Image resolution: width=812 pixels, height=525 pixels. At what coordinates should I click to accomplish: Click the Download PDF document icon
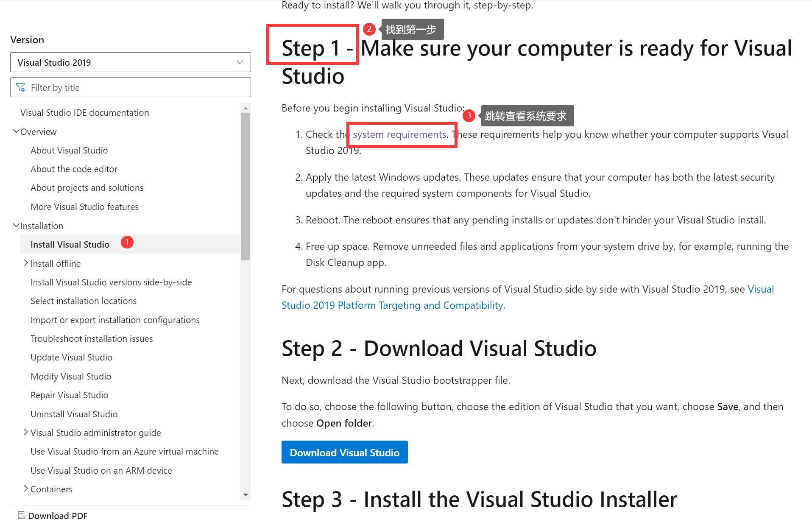21,515
